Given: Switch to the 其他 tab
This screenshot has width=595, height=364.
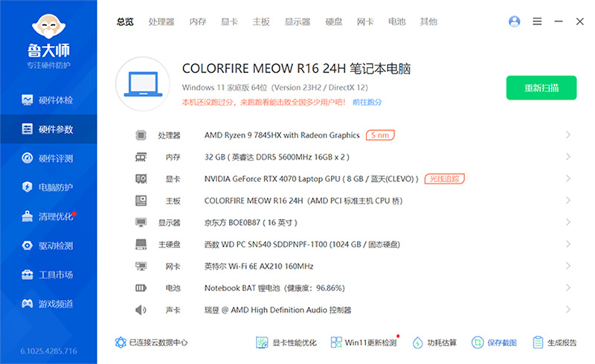Looking at the screenshot, I should pyautogui.click(x=428, y=22).
